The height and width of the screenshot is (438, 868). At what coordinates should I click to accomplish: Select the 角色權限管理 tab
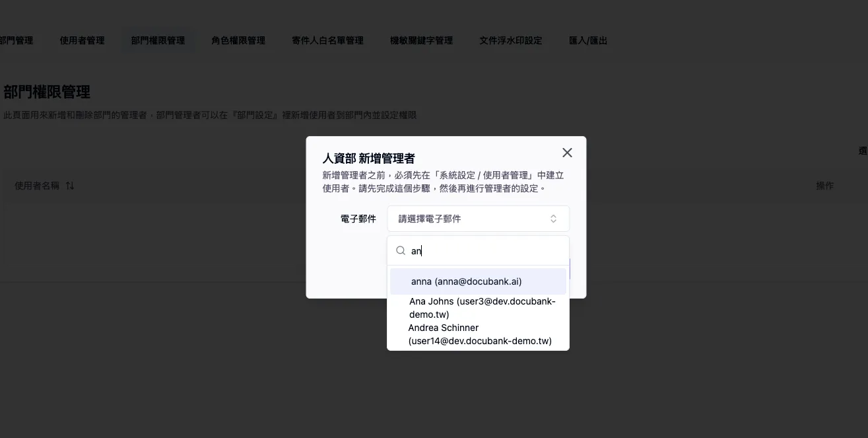[x=238, y=40]
